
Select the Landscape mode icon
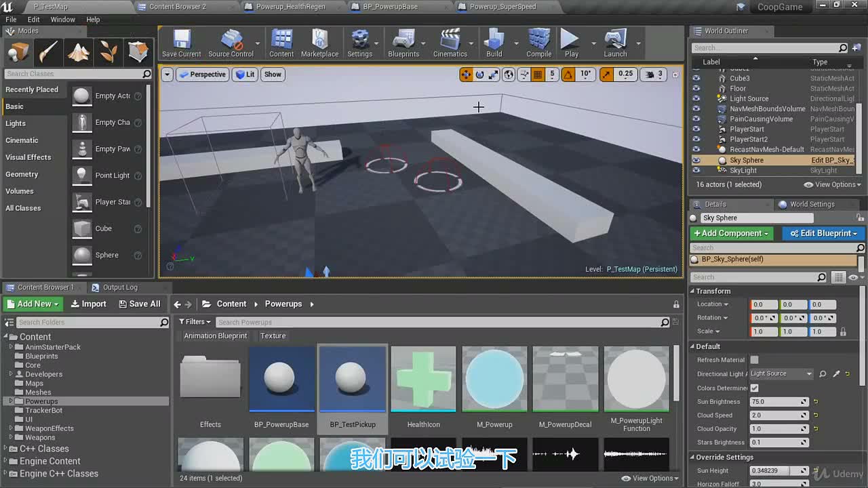78,52
